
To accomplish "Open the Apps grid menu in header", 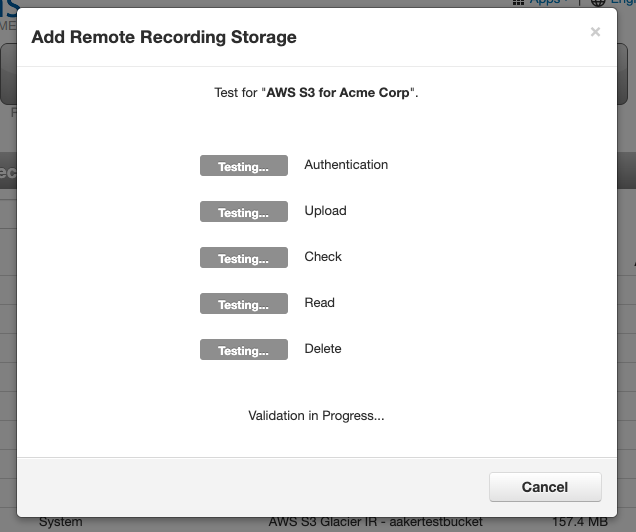I will (x=541, y=2).
